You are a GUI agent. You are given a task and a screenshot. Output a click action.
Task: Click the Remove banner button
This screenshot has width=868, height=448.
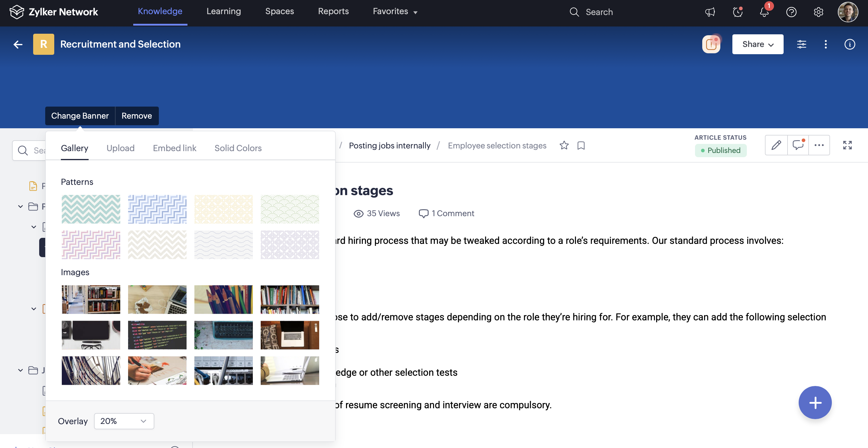pyautogui.click(x=137, y=116)
